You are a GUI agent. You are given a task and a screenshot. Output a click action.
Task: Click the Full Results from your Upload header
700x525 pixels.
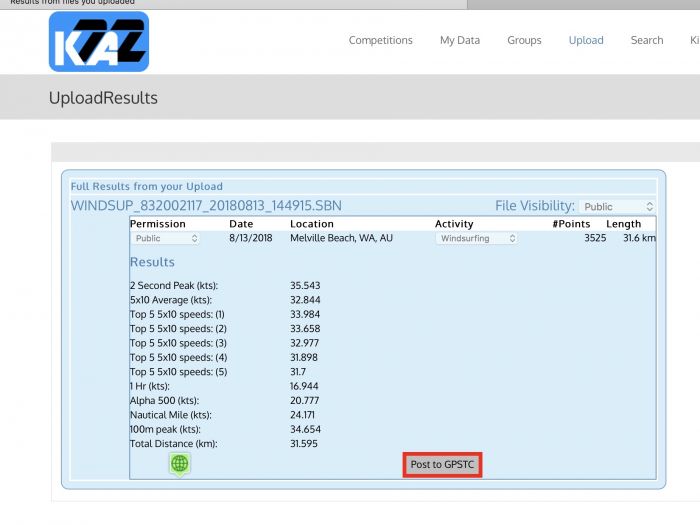point(147,186)
